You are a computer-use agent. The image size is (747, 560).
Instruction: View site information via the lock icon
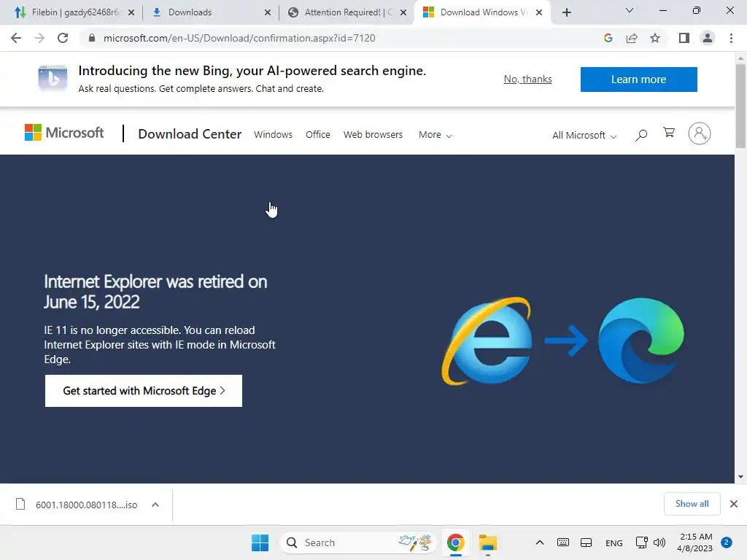pos(92,38)
